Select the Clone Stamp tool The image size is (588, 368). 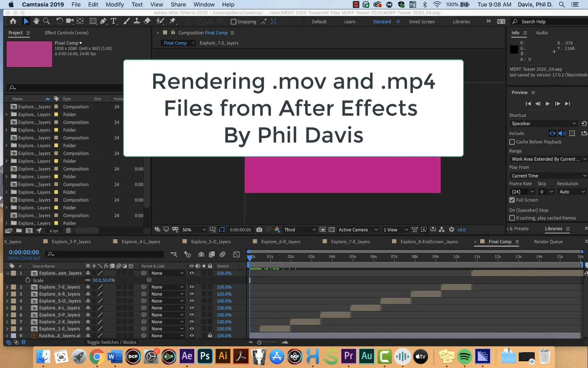[136, 21]
